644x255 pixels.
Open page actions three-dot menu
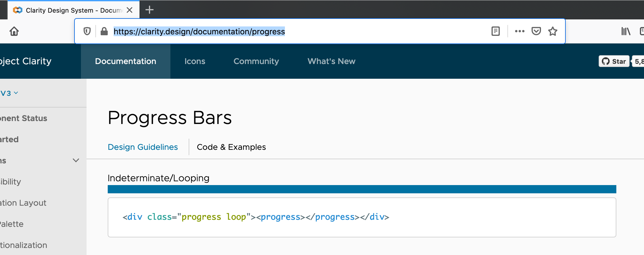pos(519,31)
